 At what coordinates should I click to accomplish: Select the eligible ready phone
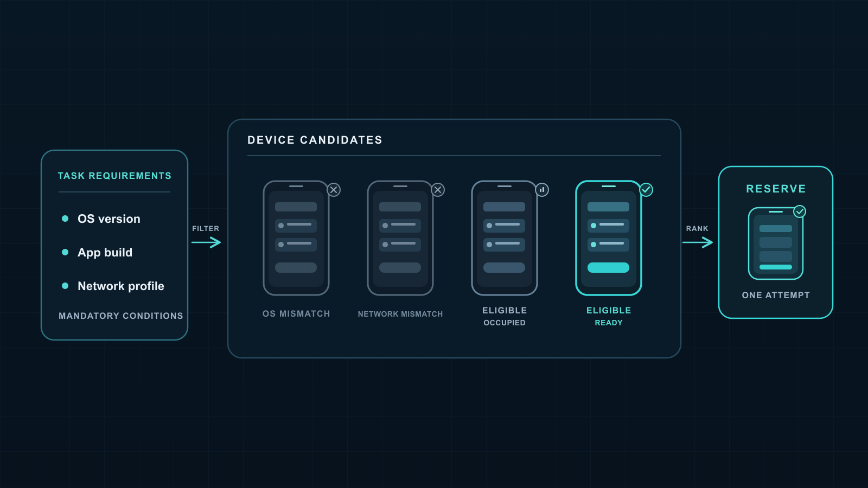pyautogui.click(x=609, y=238)
